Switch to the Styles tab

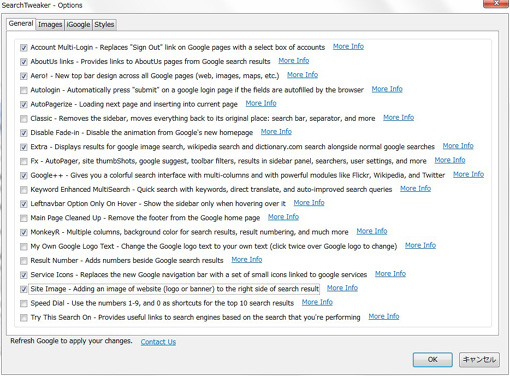(x=104, y=25)
